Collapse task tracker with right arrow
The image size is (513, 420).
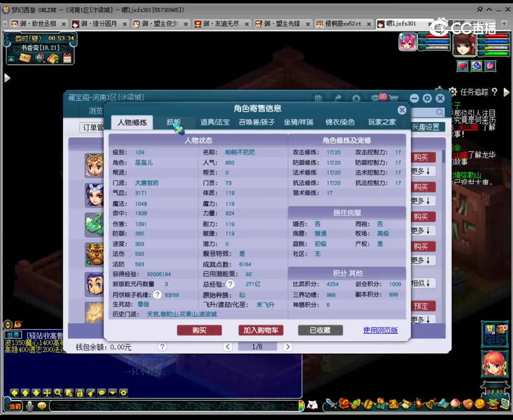506,92
